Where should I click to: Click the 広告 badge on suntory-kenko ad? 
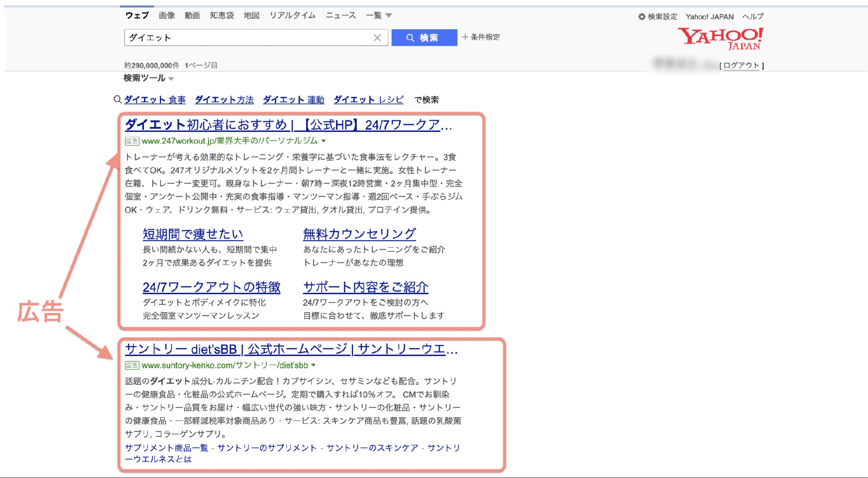(132, 366)
